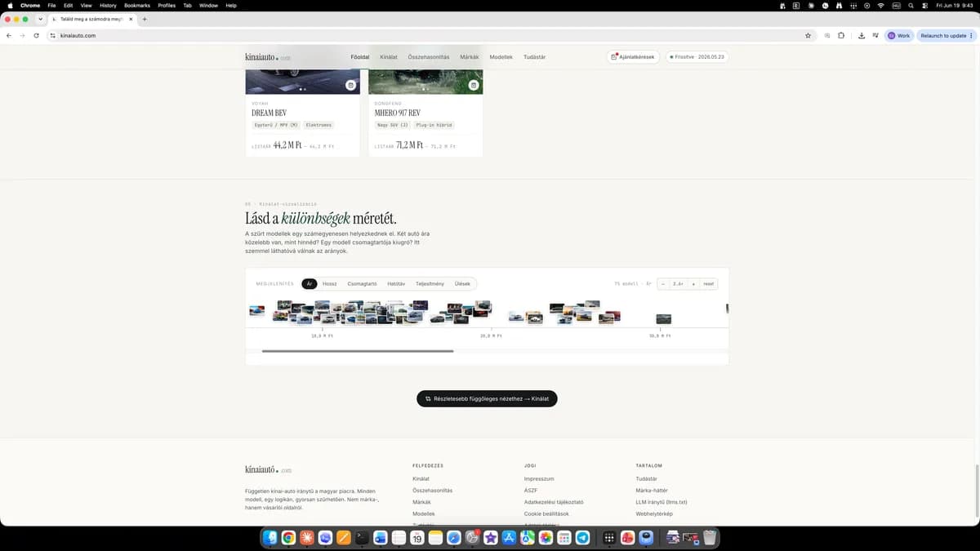This screenshot has height=551, width=980.
Task: Reload the kinaiauto.com page
Action: pyautogui.click(x=36, y=36)
